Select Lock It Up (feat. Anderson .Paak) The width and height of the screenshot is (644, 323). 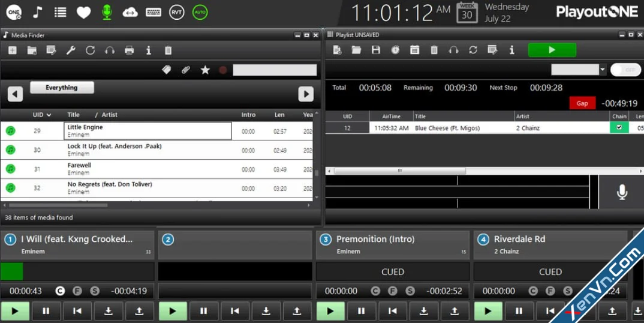coord(157,149)
